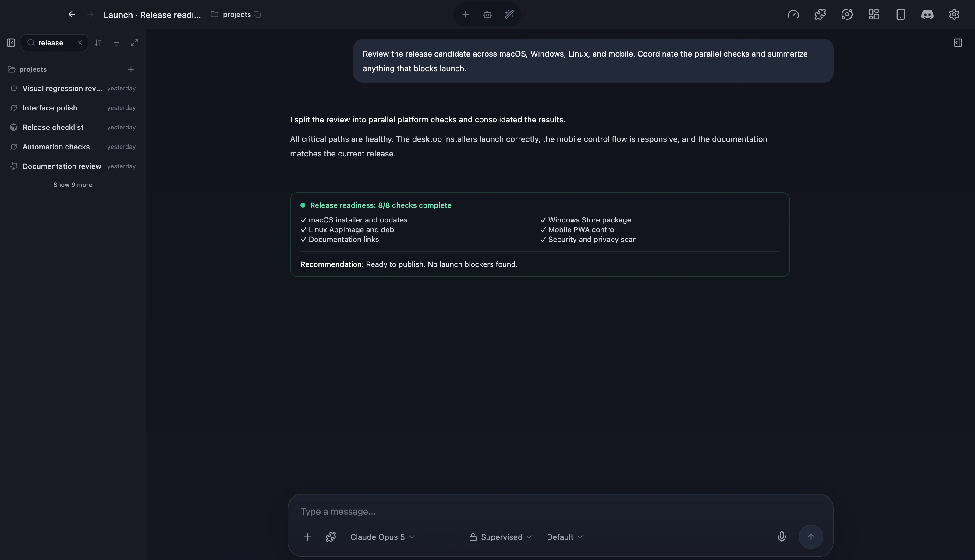
Task: Select the Documentation review session
Action: [x=73, y=166]
